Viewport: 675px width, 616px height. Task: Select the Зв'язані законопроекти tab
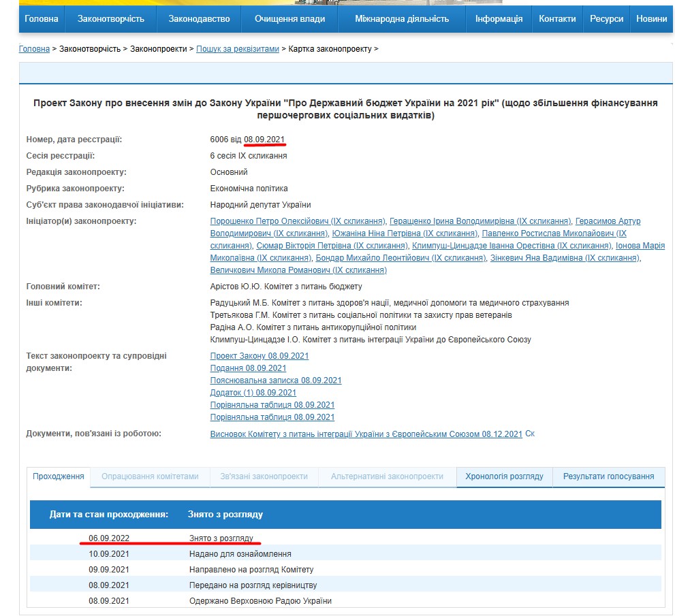(264, 476)
